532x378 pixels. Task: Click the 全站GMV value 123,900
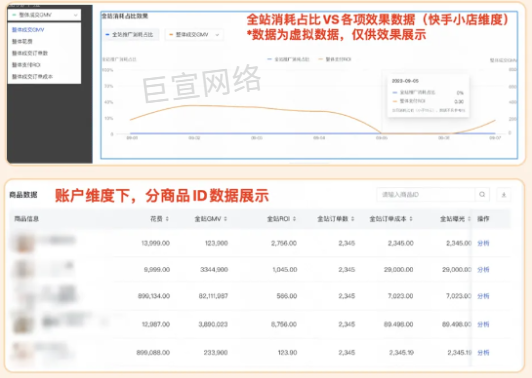click(216, 243)
